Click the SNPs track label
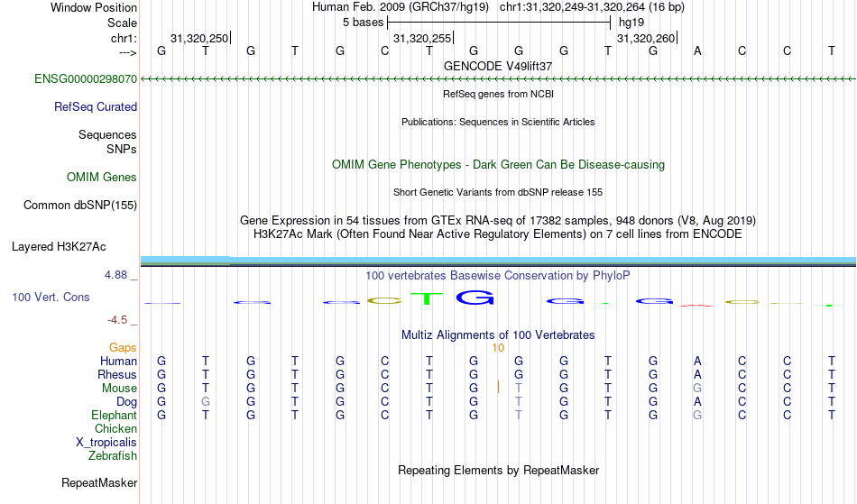The height and width of the screenshot is (504, 857). tap(122, 149)
